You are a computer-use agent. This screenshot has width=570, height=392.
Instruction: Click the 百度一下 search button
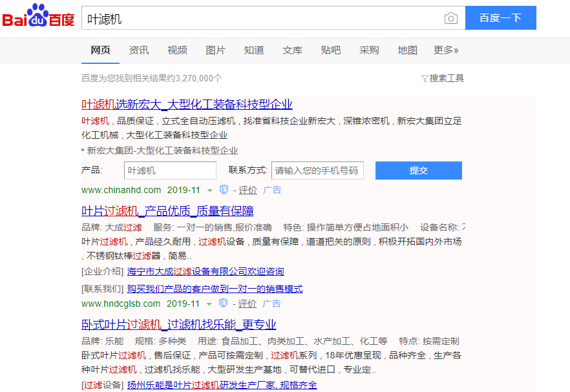click(x=501, y=18)
